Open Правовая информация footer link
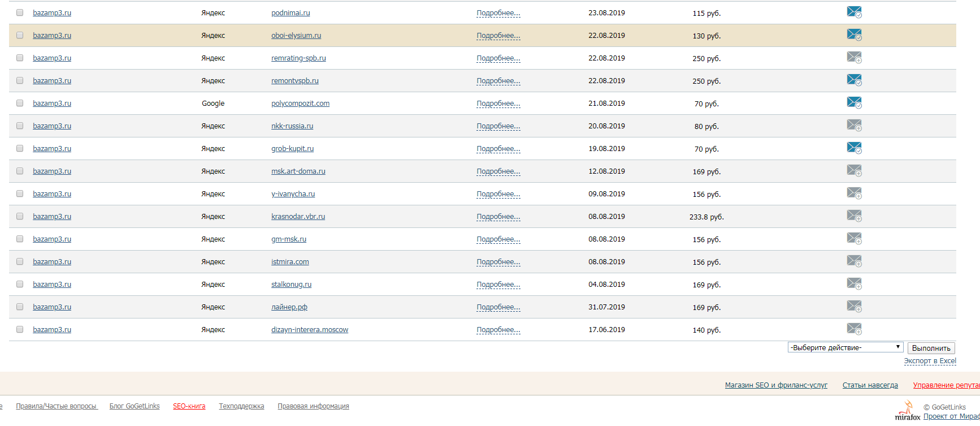The image size is (980, 426). click(313, 406)
